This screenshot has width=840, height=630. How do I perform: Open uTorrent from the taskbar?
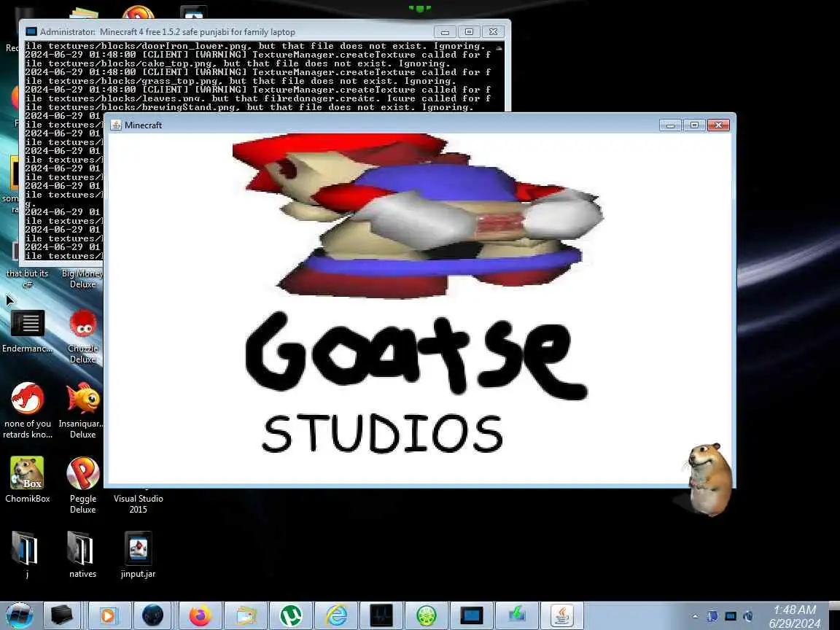pos(291,615)
